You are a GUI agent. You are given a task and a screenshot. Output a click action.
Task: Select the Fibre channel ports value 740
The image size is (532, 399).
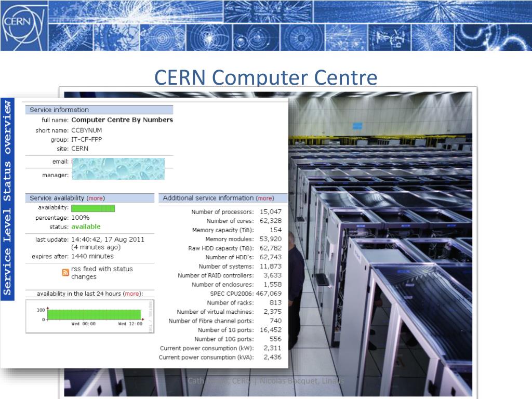coord(276,321)
